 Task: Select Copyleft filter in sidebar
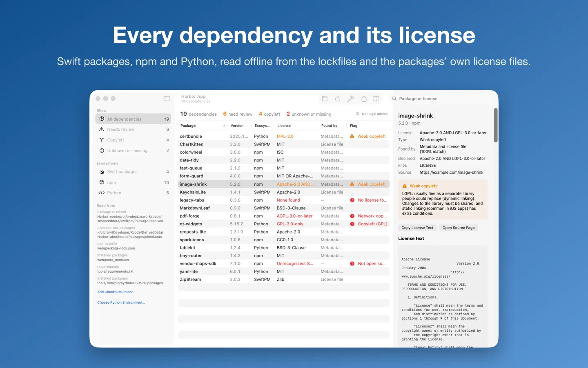pyautogui.click(x=133, y=140)
